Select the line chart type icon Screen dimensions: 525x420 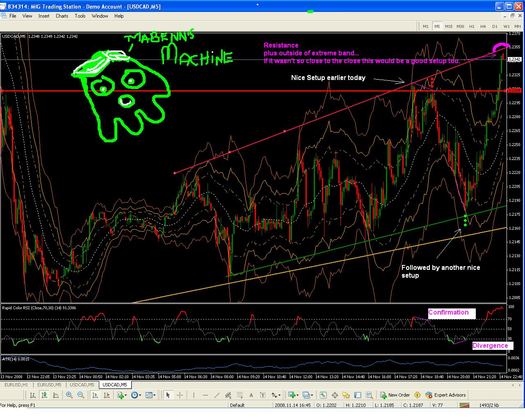click(55, 395)
